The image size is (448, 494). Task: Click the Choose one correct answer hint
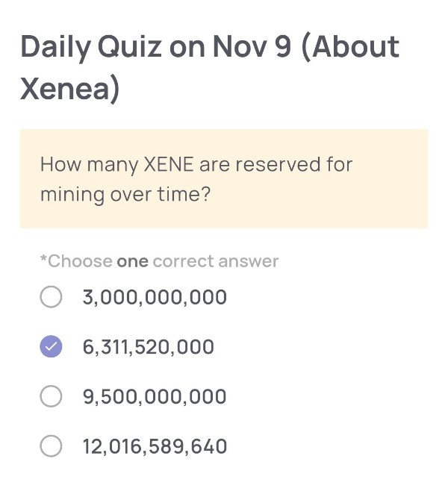pyautogui.click(x=160, y=261)
